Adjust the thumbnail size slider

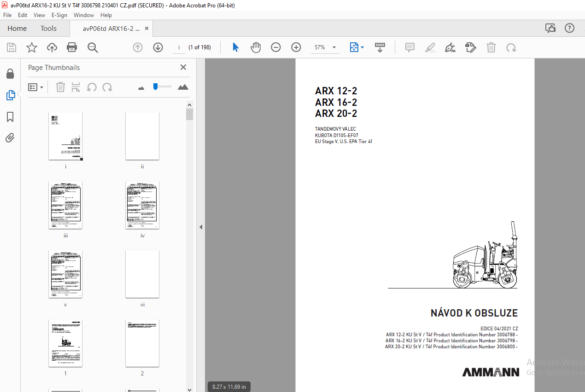coord(162,86)
